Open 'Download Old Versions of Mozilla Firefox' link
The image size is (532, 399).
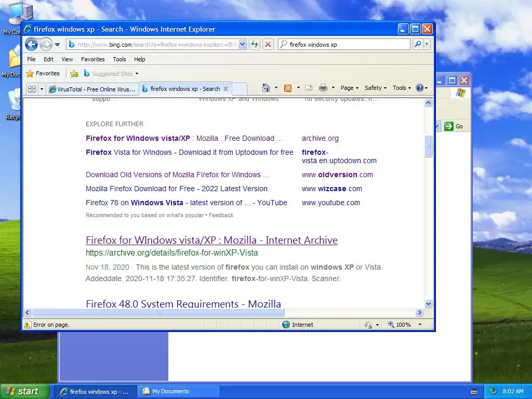pyautogui.click(x=177, y=175)
